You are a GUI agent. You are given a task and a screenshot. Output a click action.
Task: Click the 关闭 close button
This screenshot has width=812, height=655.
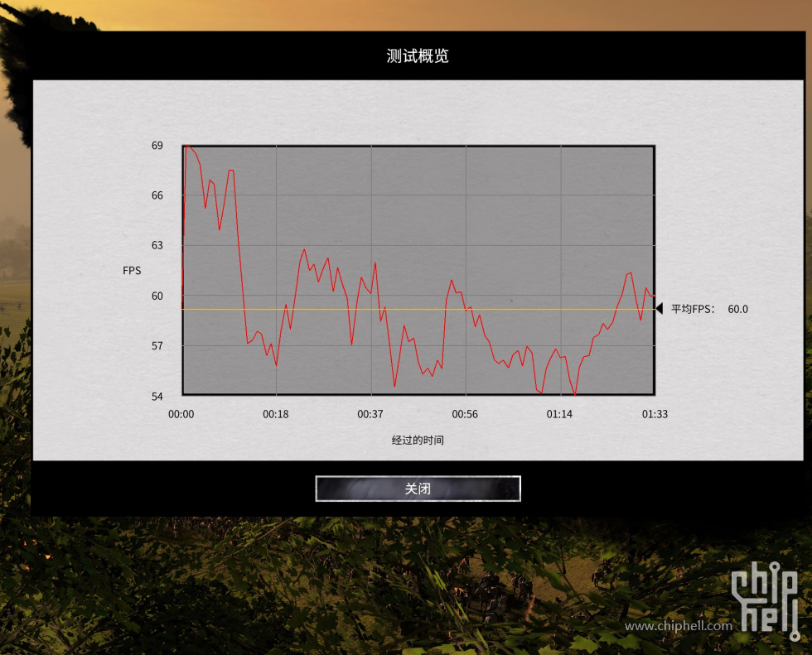pos(418,489)
